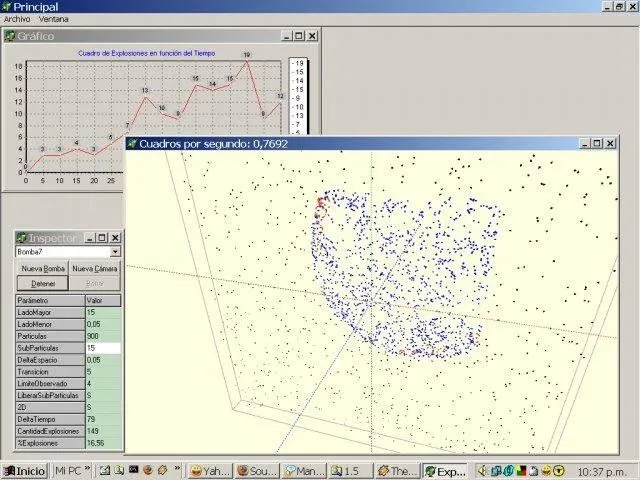Click the round brown quick launch icon
640x480 pixels.
click(148, 470)
